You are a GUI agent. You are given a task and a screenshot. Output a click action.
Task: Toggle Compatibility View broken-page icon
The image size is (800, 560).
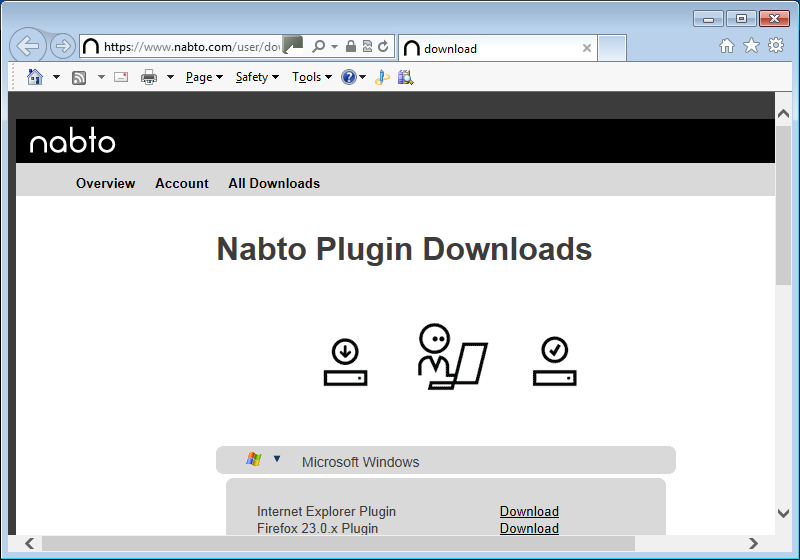[367, 46]
